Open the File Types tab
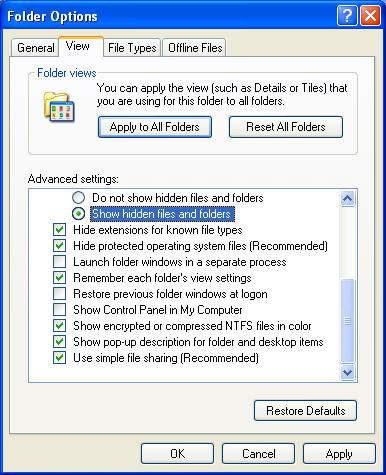 [x=132, y=48]
